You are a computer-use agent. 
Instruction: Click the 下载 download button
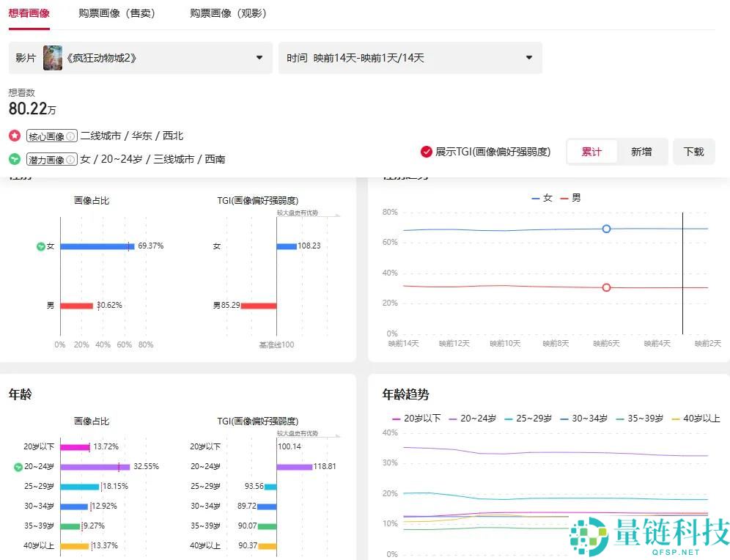click(x=693, y=151)
